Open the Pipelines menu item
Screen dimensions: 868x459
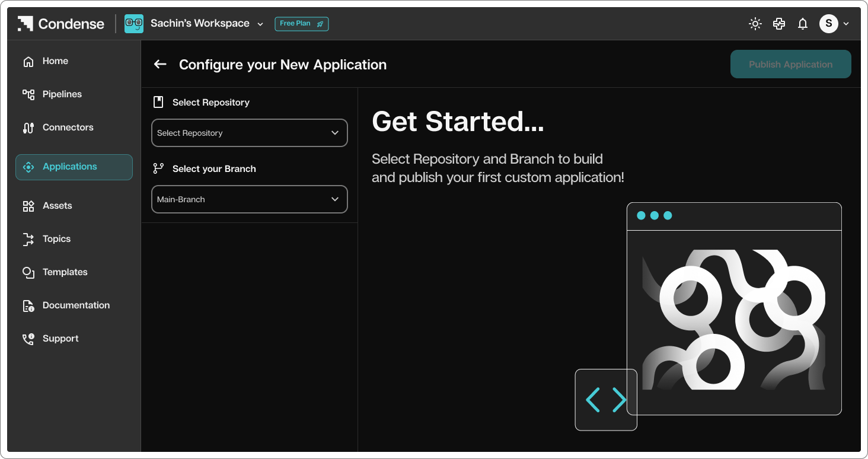pyautogui.click(x=74, y=94)
